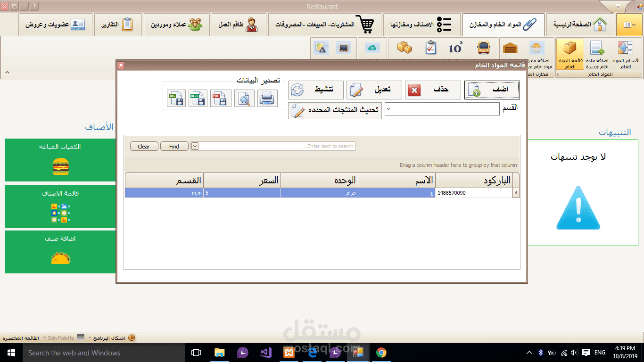Open the yellow application menu button
This screenshot has width=644, height=362.
[x=629, y=25]
